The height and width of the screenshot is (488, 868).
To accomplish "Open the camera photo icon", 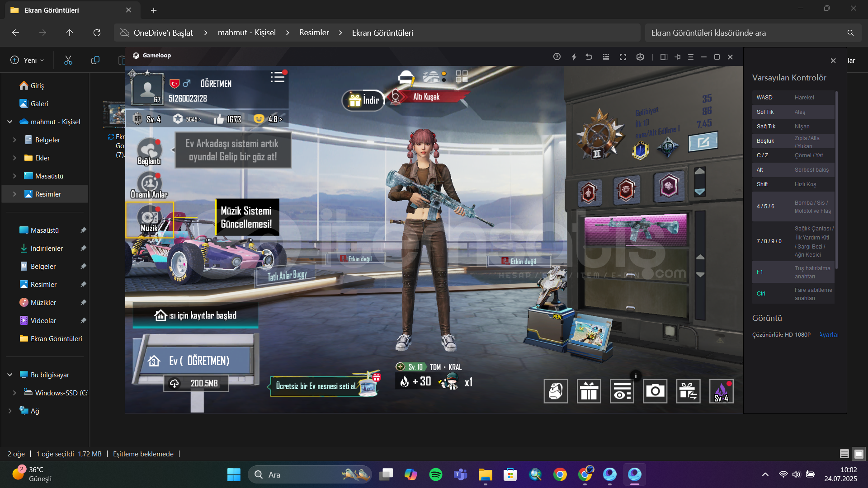I will 655,391.
